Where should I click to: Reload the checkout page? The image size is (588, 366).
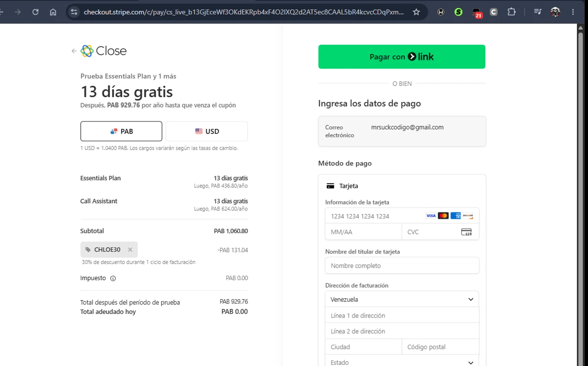coord(35,12)
